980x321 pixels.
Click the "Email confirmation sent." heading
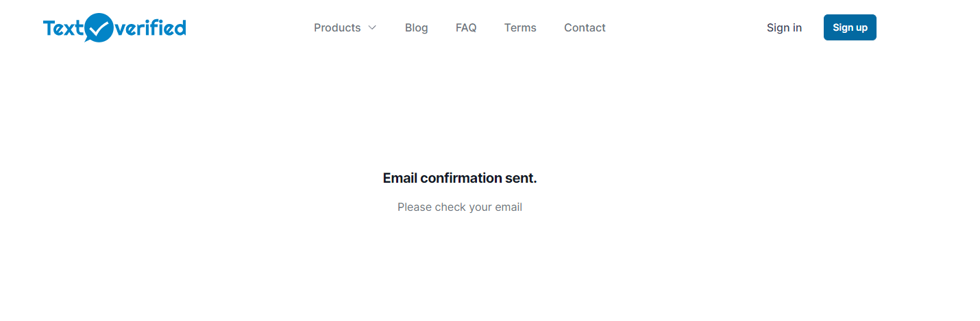[460, 178]
